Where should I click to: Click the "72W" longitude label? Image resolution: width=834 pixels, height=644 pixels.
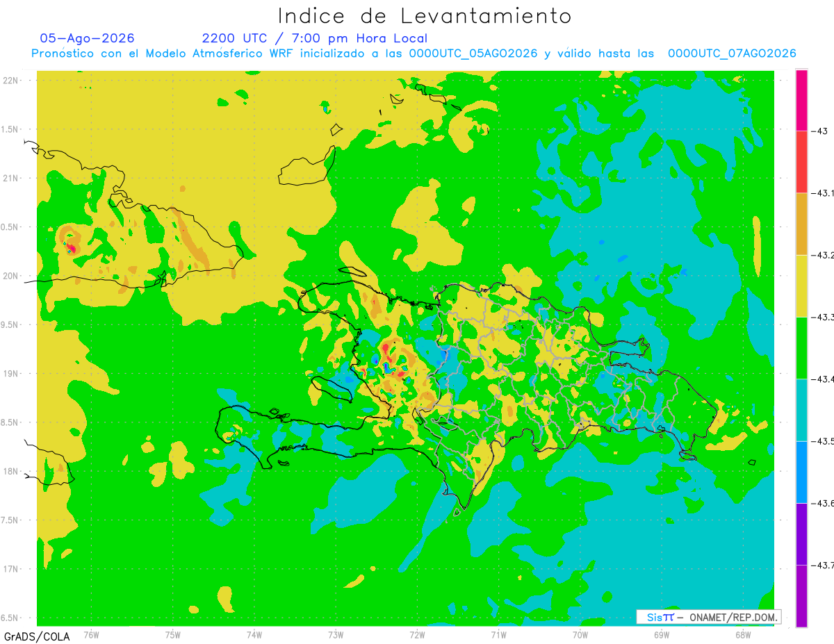coord(417,636)
